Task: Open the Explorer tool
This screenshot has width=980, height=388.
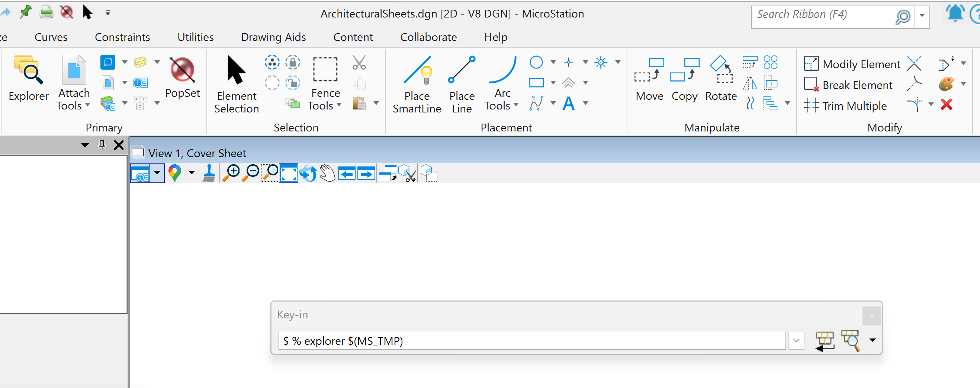Action: (29, 78)
